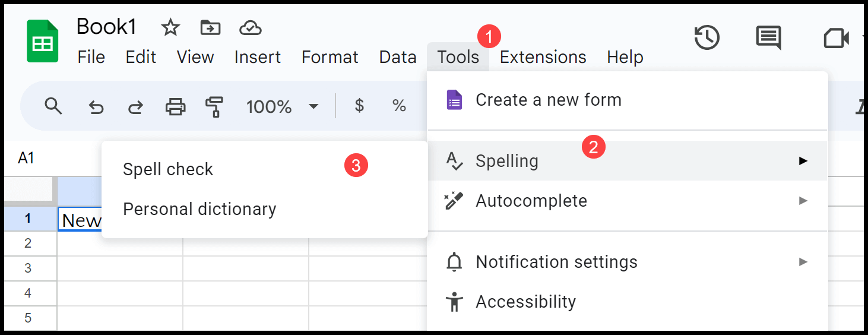Open the View menu

click(195, 57)
